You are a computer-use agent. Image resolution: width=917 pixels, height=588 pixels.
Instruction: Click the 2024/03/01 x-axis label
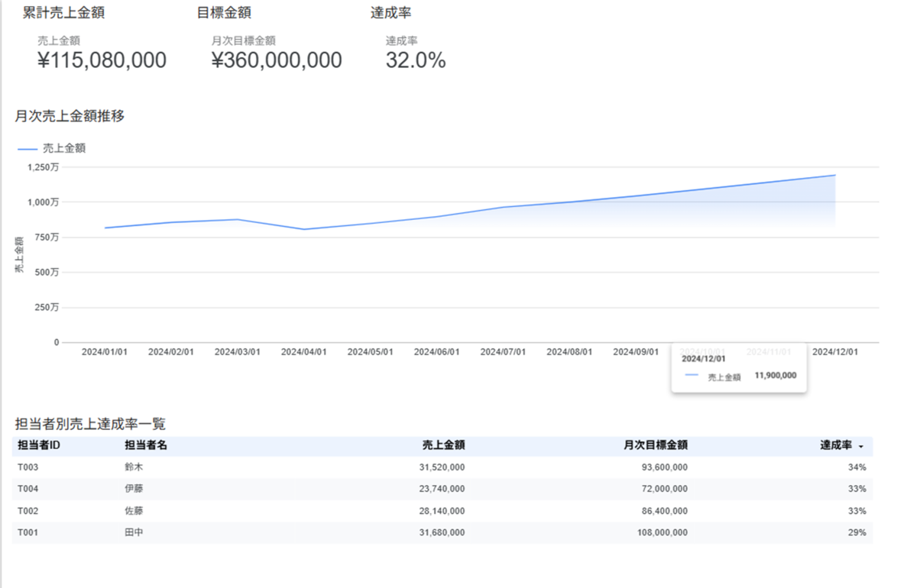(x=238, y=352)
